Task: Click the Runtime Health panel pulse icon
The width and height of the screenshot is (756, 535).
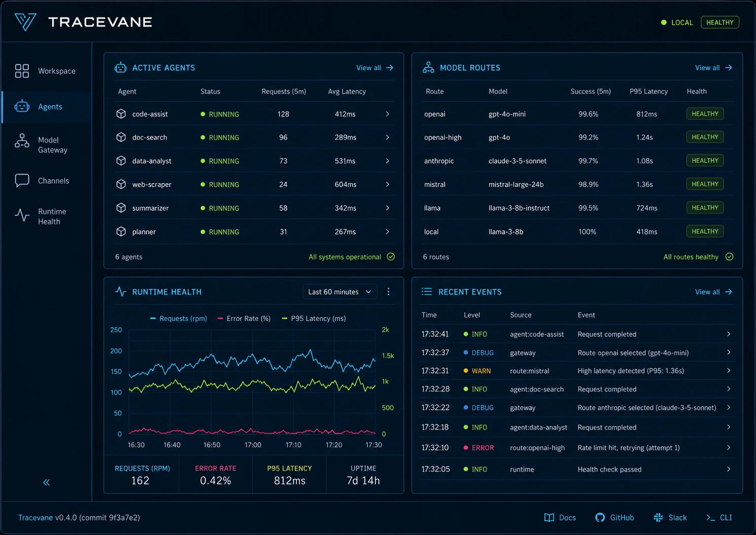Action: click(x=120, y=292)
